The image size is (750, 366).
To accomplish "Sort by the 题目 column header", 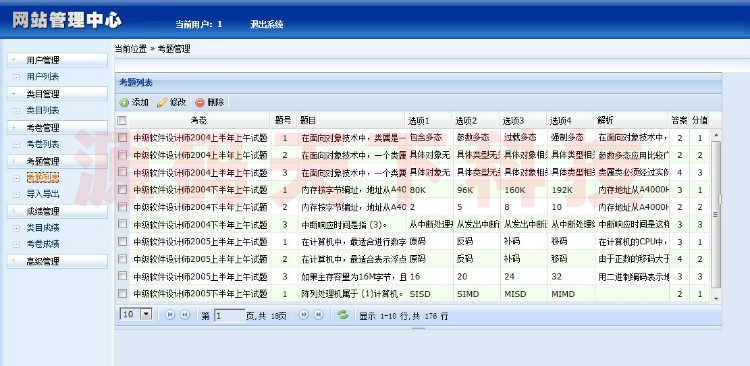I will tap(351, 120).
